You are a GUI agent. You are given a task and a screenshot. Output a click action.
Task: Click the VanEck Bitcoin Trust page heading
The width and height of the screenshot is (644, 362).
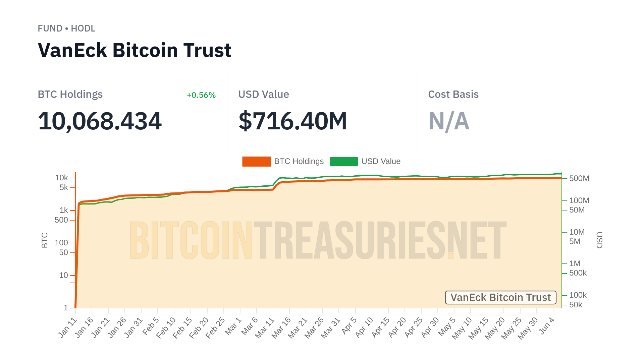pyautogui.click(x=135, y=50)
